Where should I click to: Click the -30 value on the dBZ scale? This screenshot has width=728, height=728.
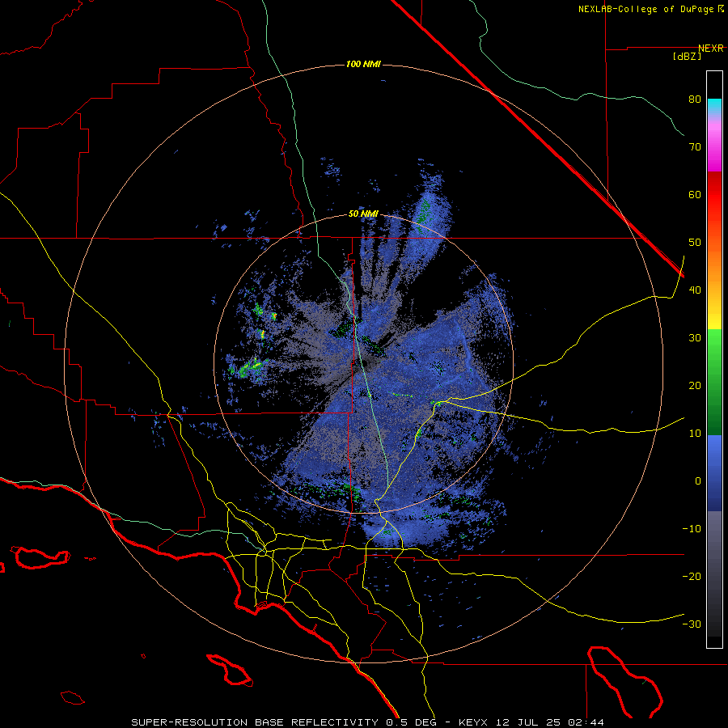[x=692, y=624]
